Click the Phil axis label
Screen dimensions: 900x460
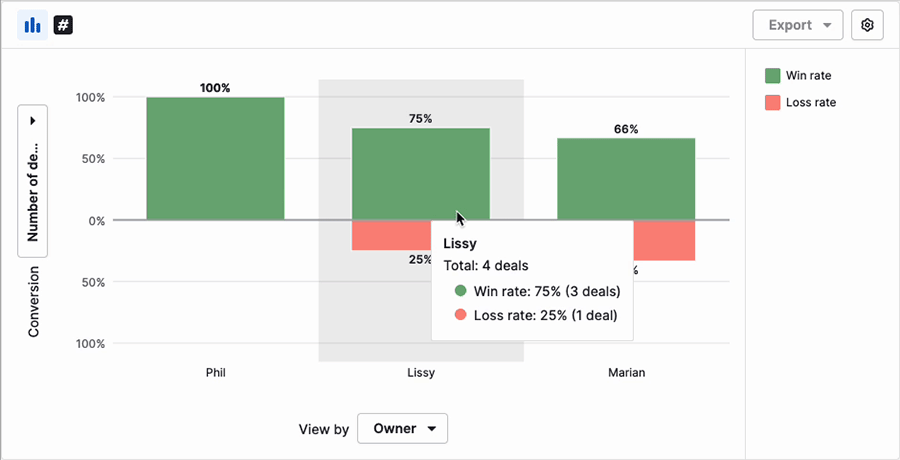[x=215, y=373]
